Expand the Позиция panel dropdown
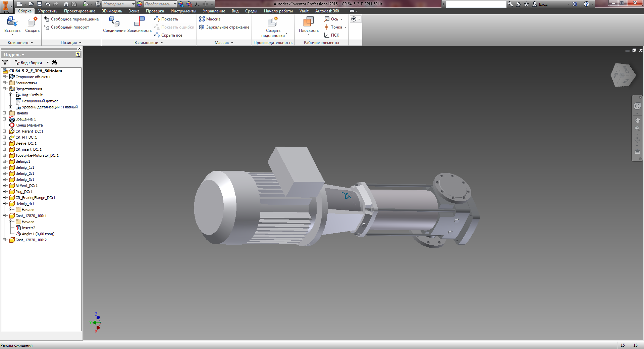The width and height of the screenshot is (644, 349). pyautogui.click(x=71, y=43)
